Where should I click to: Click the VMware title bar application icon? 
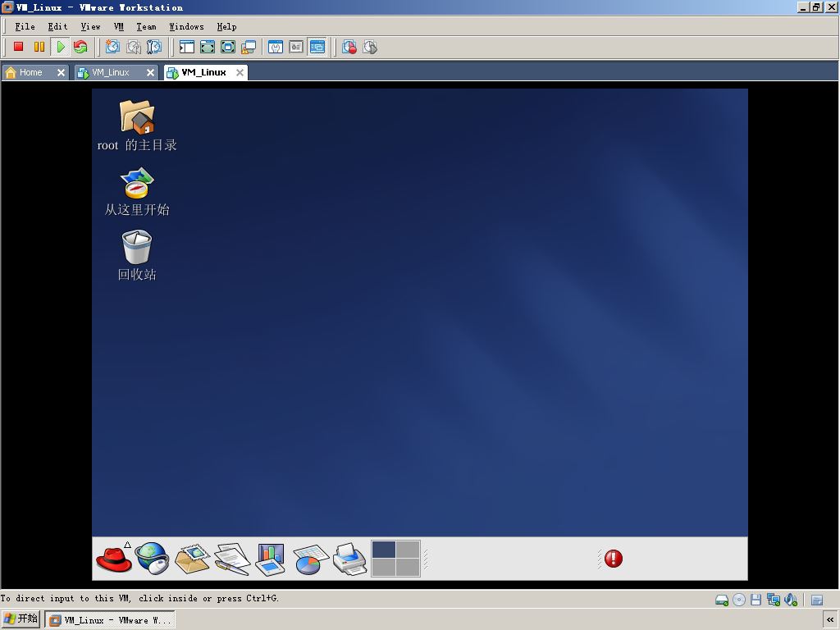tap(7, 7)
